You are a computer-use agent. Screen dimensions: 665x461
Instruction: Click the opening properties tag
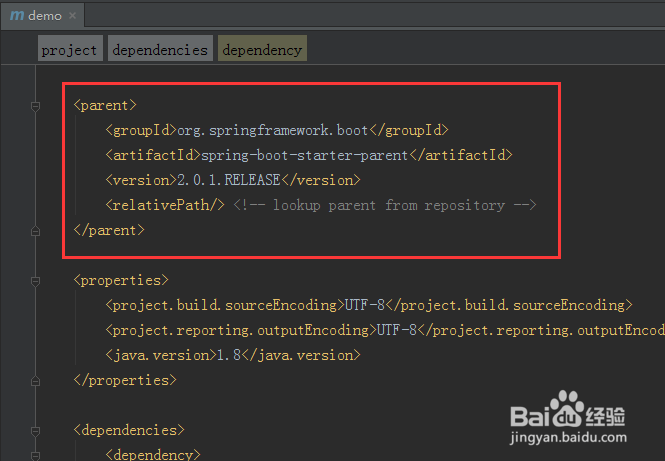[x=121, y=280]
